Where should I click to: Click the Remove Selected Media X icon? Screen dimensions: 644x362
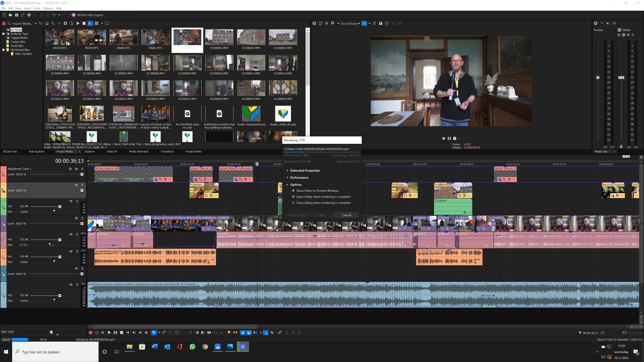point(59,23)
